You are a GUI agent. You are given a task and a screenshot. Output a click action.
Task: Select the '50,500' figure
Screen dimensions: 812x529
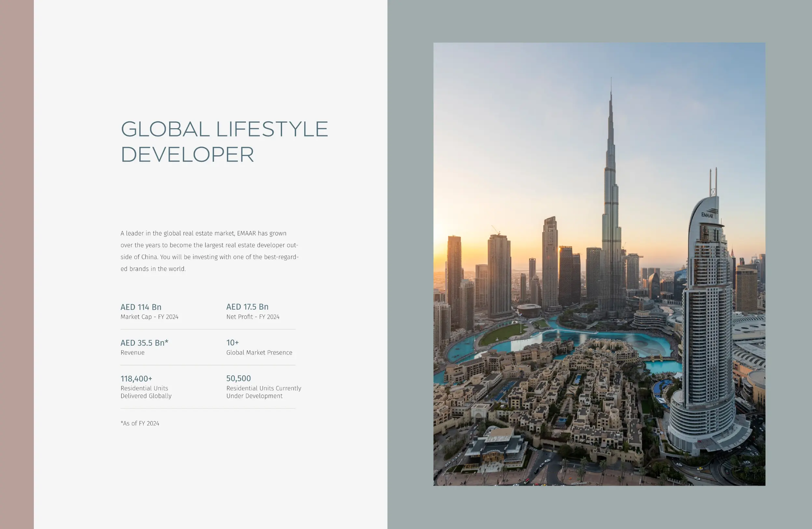(238, 378)
